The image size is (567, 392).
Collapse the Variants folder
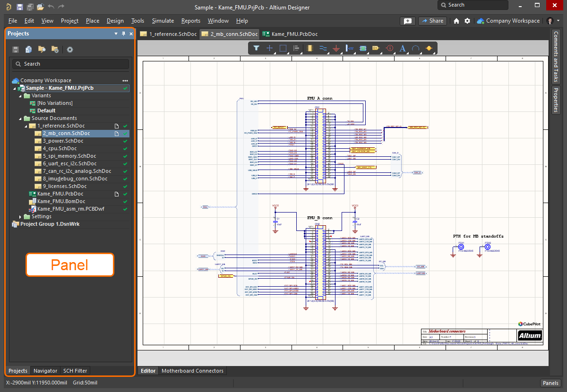coord(20,96)
